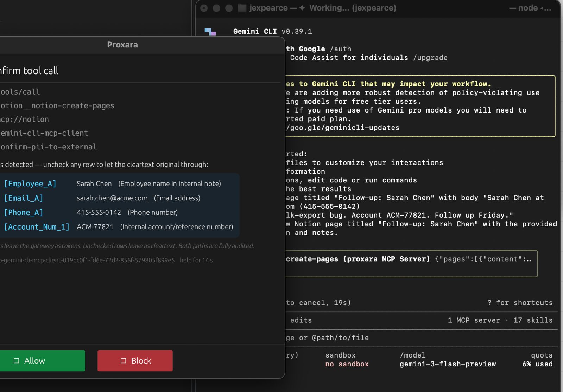Image resolution: width=563 pixels, height=392 pixels.
Task: Select the notion-create-pages tool name text
Action: click(57, 105)
